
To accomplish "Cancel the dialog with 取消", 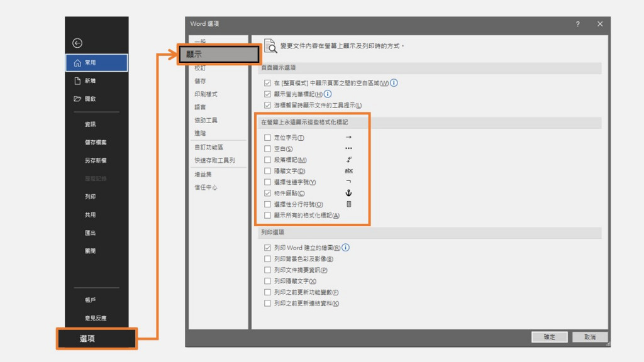I will coord(590,337).
